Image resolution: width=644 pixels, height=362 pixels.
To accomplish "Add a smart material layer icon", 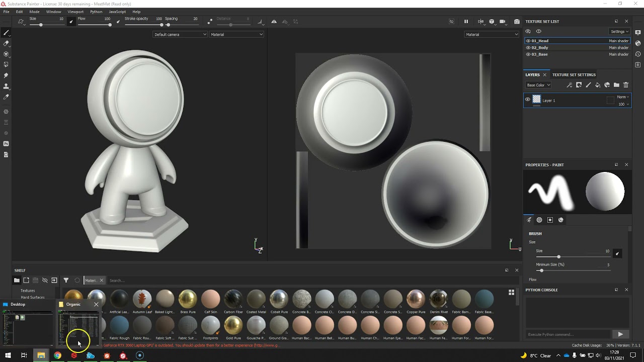I will (x=607, y=85).
